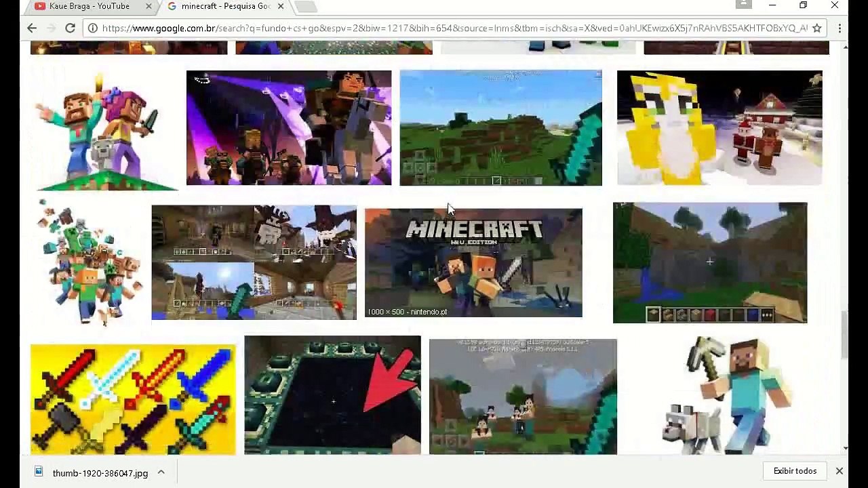Focus the address bar URL field

click(454, 28)
